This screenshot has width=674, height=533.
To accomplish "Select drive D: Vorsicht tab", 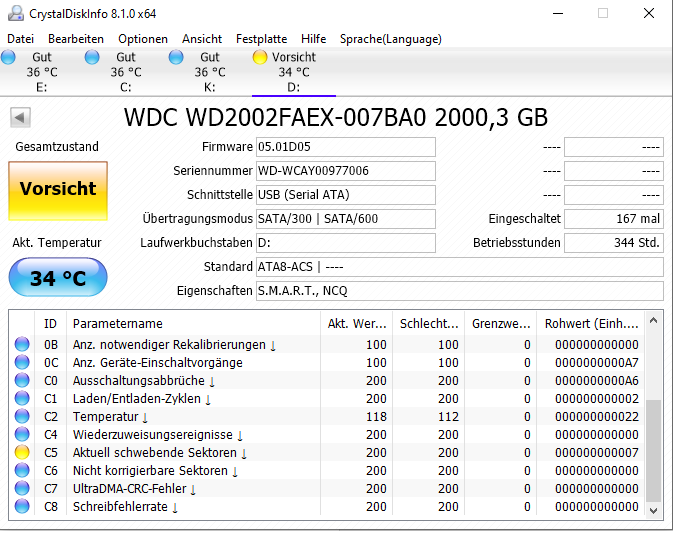I will point(294,72).
